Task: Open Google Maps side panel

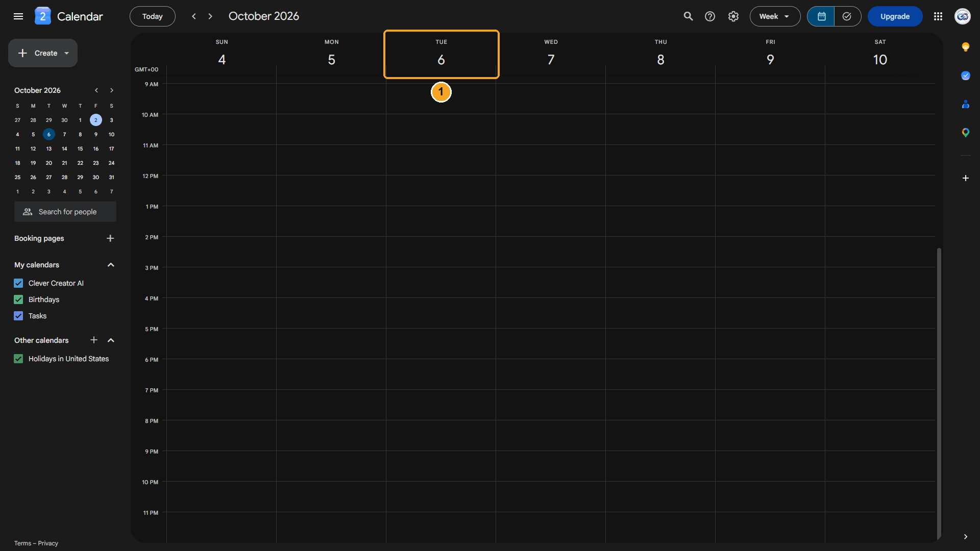Action: click(x=966, y=133)
